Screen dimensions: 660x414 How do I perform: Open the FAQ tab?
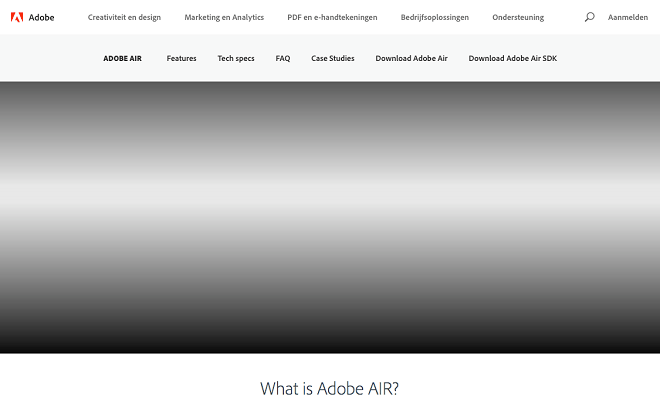coord(283,58)
